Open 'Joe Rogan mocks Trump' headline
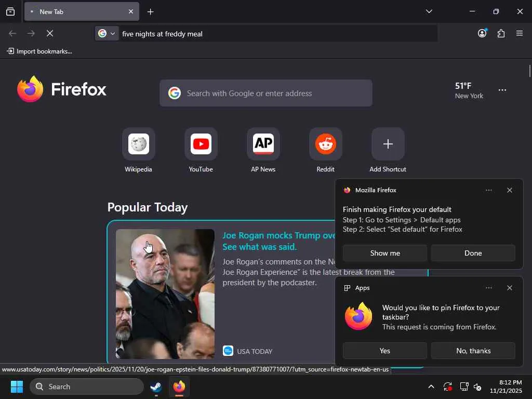The width and height of the screenshot is (532, 399). [x=278, y=241]
